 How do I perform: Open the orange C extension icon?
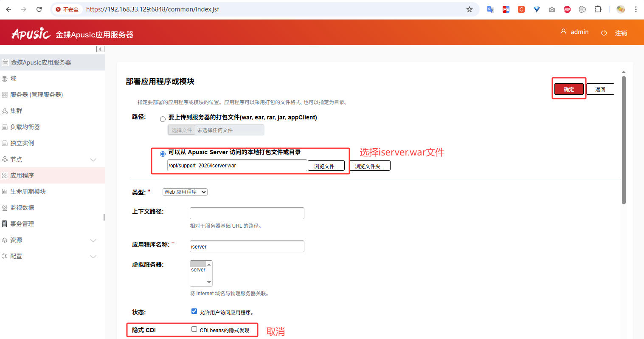click(x=521, y=9)
